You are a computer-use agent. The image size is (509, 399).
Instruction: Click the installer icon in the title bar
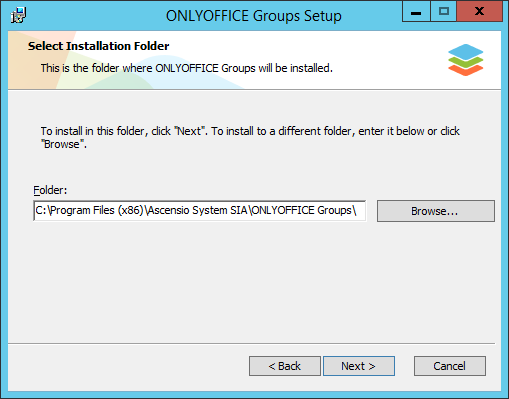click(18, 15)
